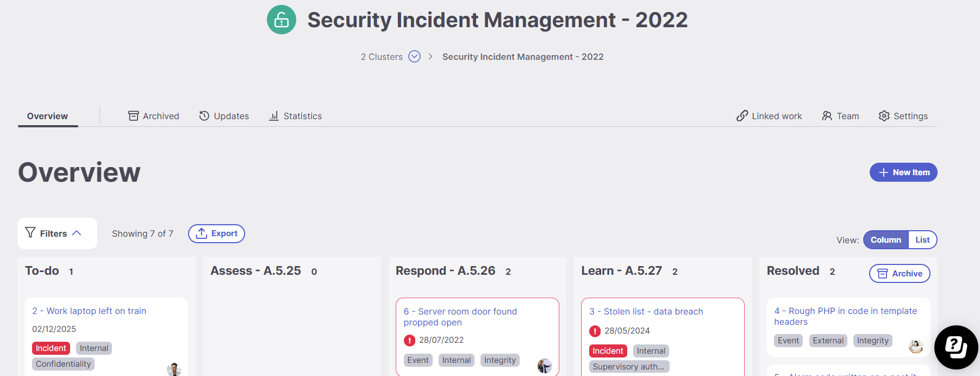Switch to List view
This screenshot has height=376, width=980.
point(922,240)
